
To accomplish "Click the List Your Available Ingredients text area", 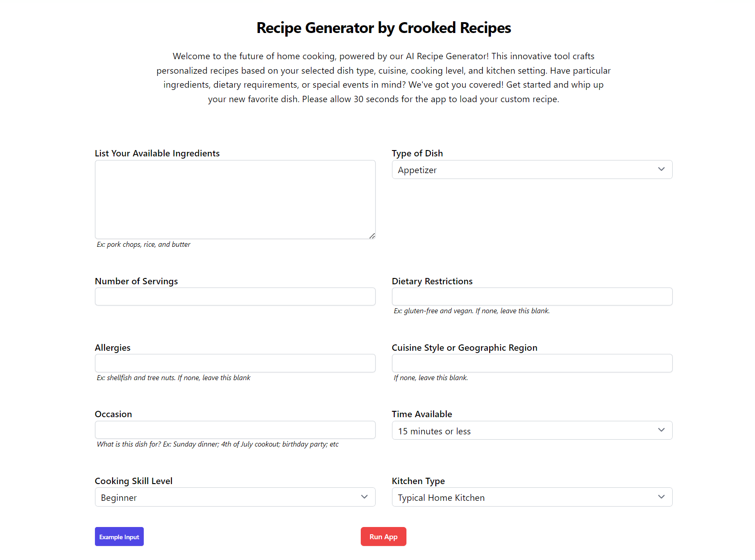I will [235, 199].
